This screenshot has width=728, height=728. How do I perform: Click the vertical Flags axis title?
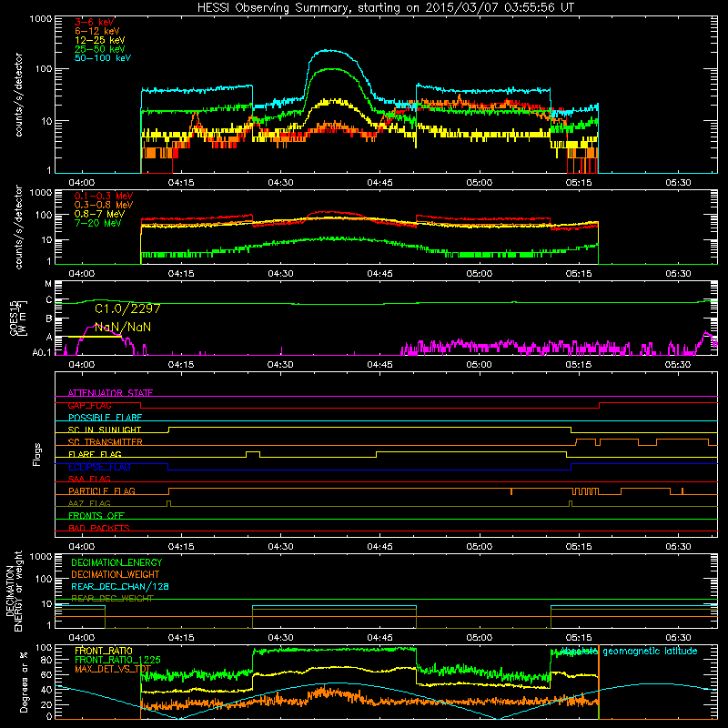[x=37, y=454]
